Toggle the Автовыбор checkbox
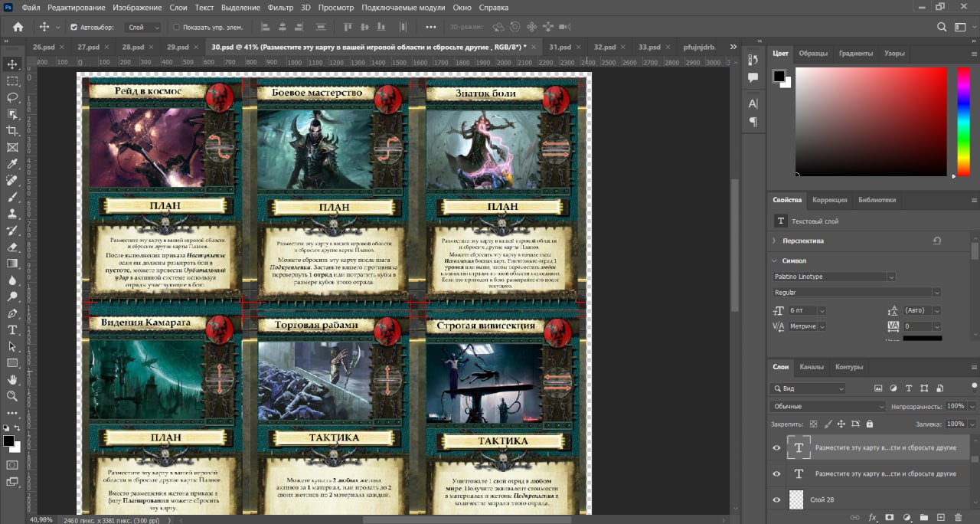 point(73,27)
